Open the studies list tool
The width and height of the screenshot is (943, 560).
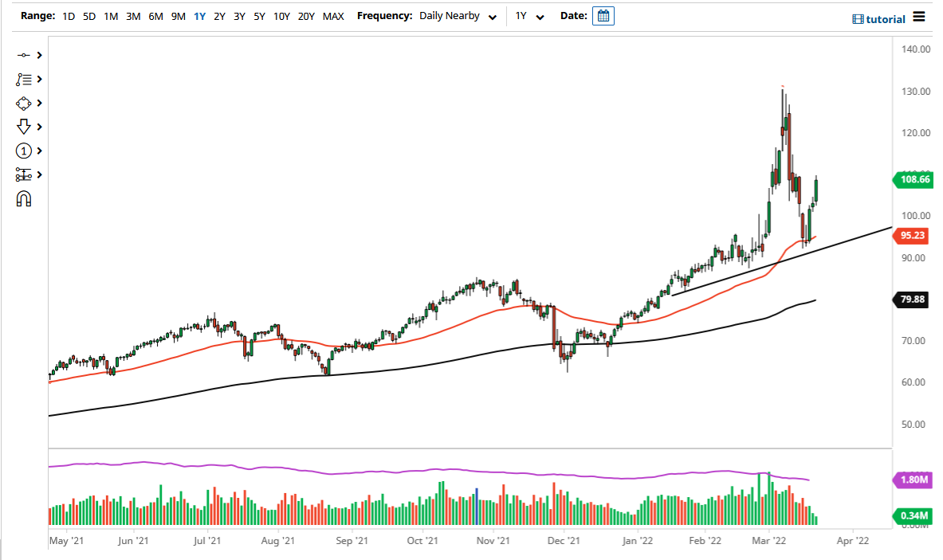click(24, 79)
